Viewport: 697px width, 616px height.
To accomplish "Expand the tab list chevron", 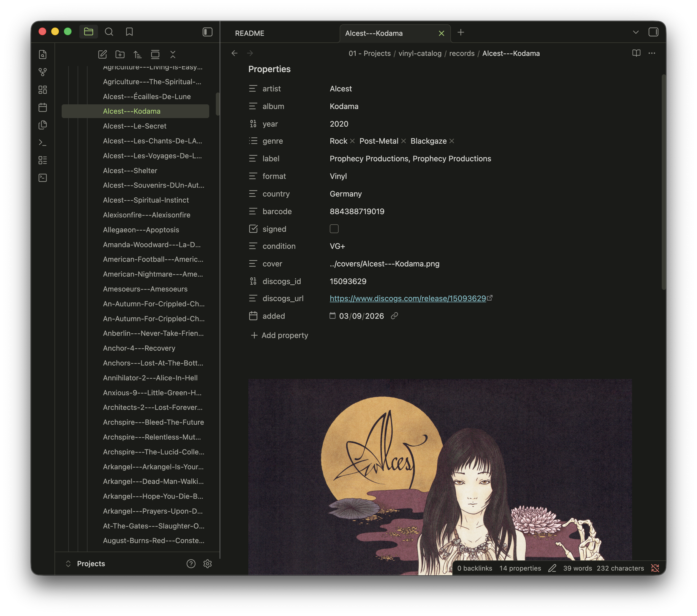I will tap(636, 32).
